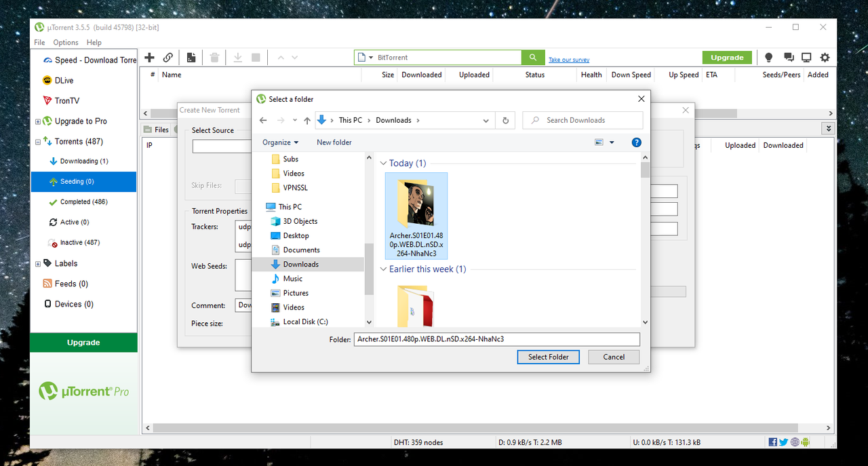Click Cancel in folder dialog

point(614,357)
